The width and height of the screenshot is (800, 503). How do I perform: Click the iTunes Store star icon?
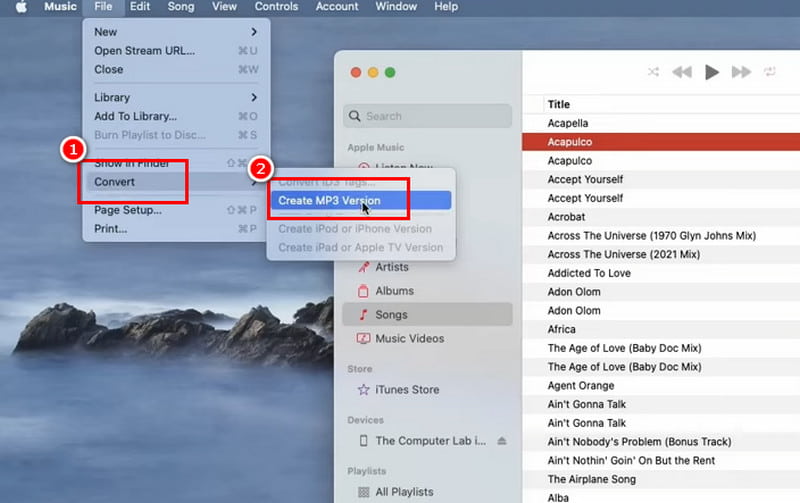point(363,389)
